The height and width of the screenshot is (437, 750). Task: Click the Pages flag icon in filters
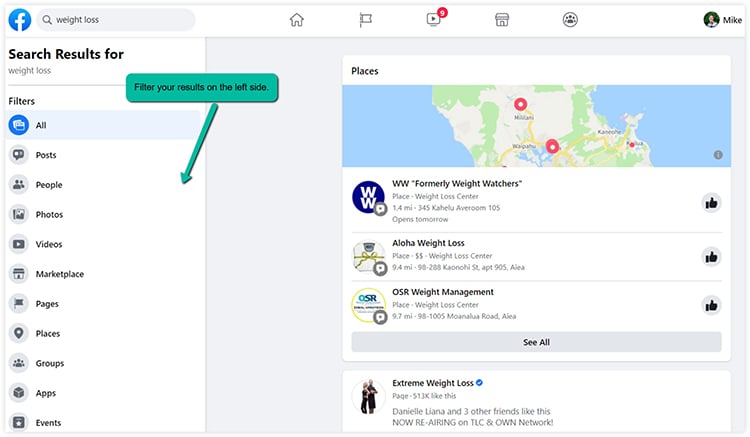pos(19,304)
